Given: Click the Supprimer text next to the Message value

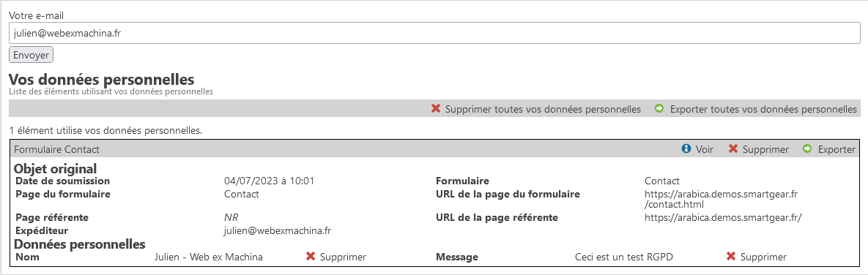Looking at the screenshot, I should (x=763, y=257).
